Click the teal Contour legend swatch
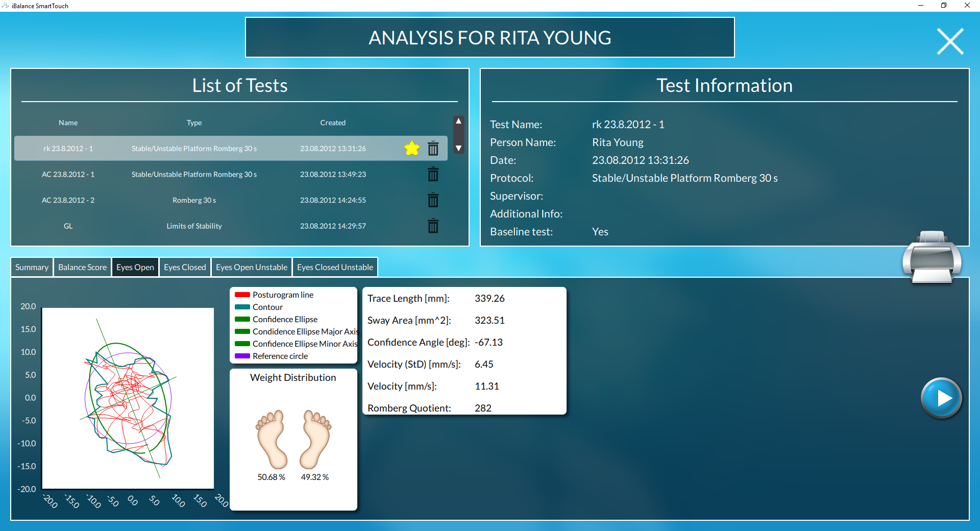The width and height of the screenshot is (980, 531). (242, 307)
